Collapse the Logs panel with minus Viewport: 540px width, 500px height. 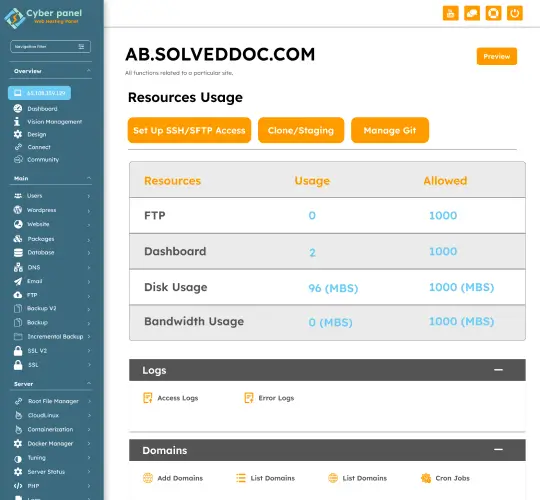click(x=498, y=370)
